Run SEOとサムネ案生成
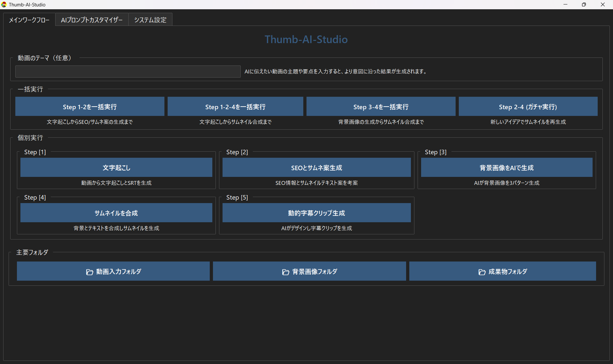Screen dimensions: 613x364 (x=316, y=168)
